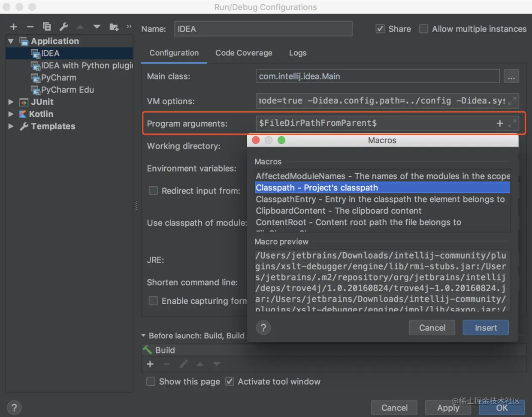Add a new run configuration with plus icon
The height and width of the screenshot is (417, 532).
pos(13,27)
